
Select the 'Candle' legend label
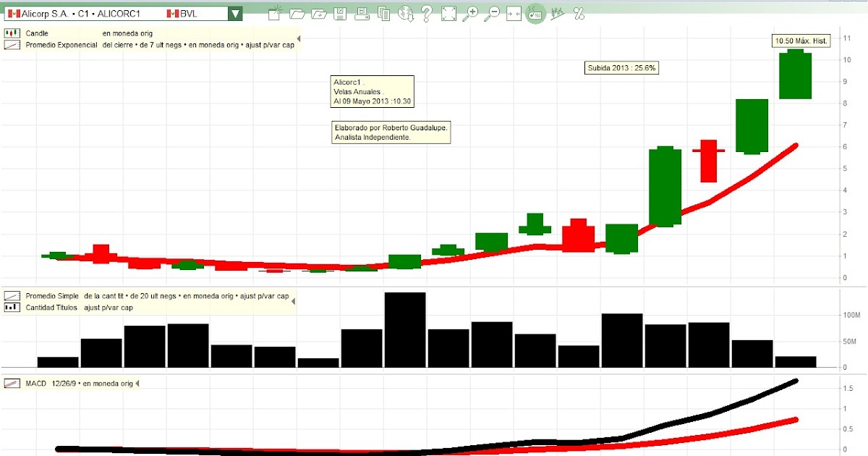(x=37, y=33)
